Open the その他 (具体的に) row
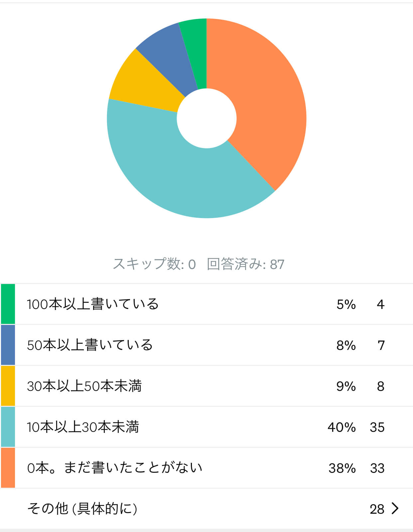The height and width of the screenshot is (532, 413). [x=206, y=508]
